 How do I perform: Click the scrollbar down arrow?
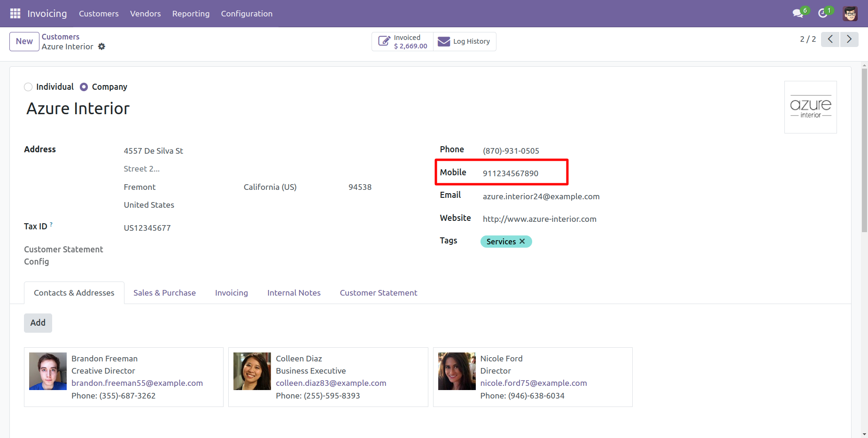point(864,434)
